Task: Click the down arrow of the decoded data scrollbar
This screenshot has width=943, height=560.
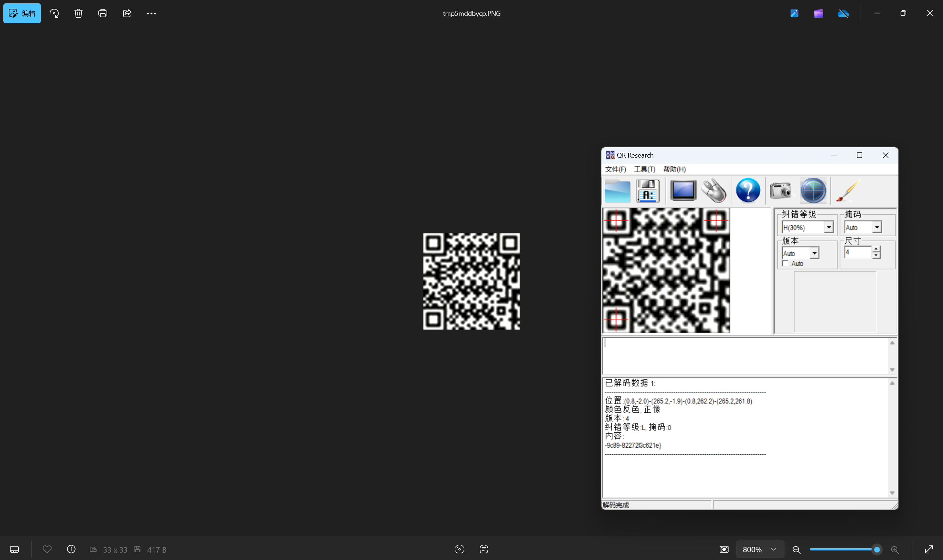Action: [x=893, y=493]
